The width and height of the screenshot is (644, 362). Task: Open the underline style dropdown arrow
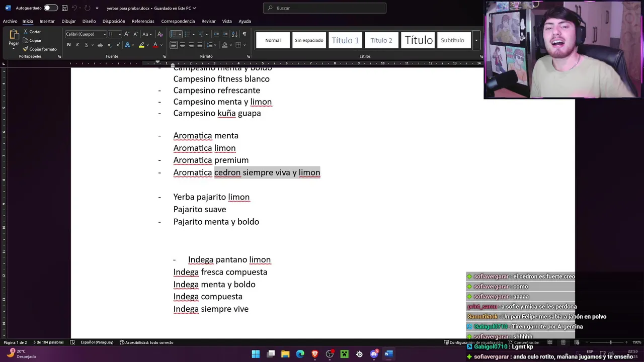point(92,45)
